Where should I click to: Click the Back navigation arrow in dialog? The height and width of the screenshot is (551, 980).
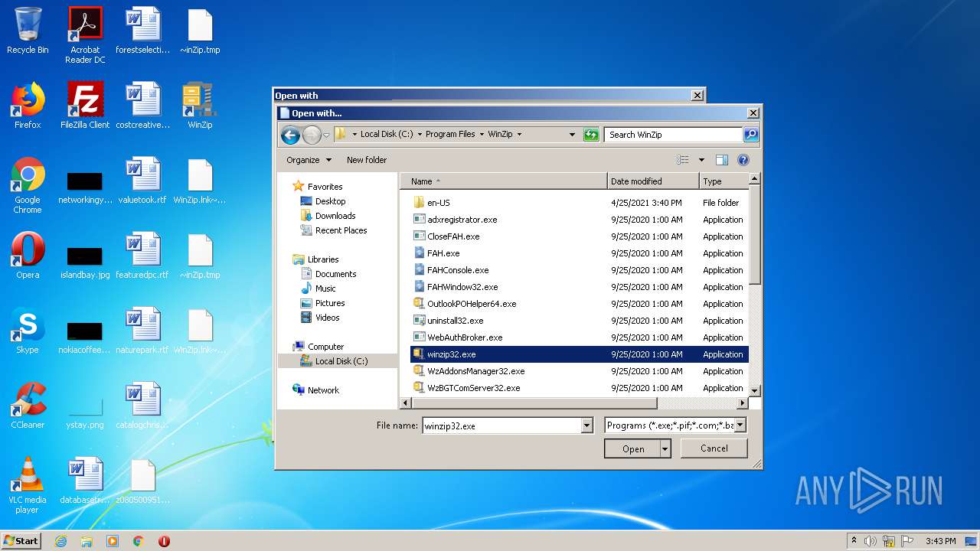290,135
